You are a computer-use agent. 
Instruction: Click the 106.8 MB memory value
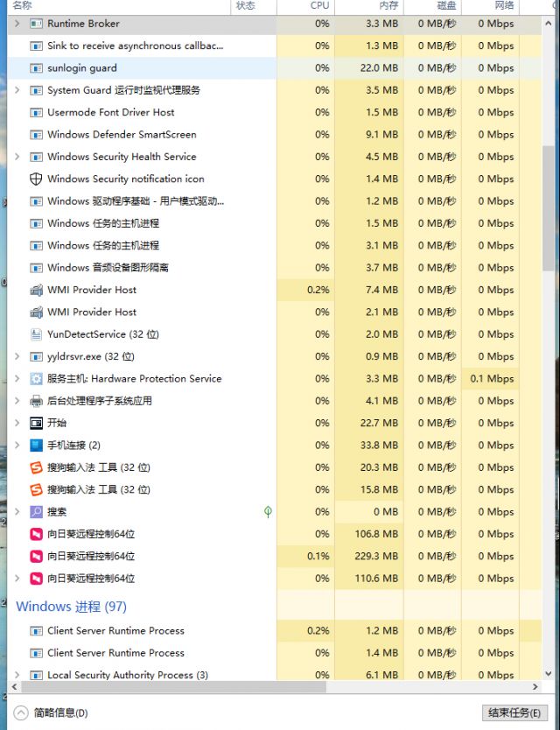click(376, 534)
